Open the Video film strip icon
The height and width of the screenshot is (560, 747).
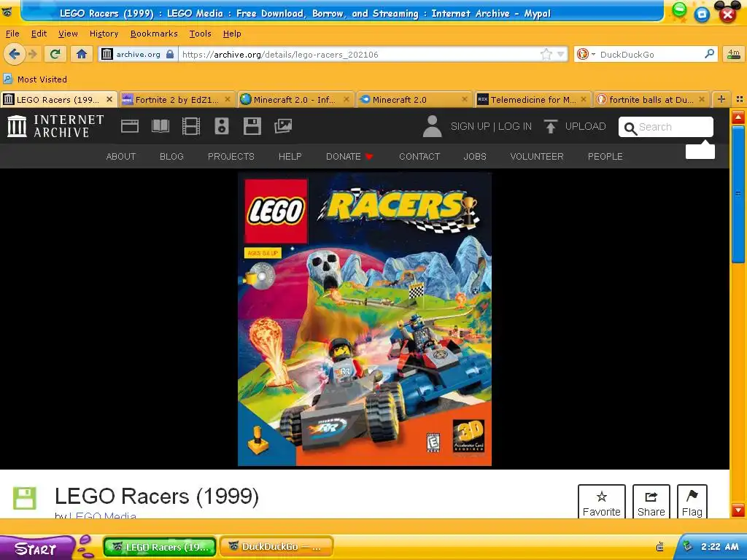[191, 126]
